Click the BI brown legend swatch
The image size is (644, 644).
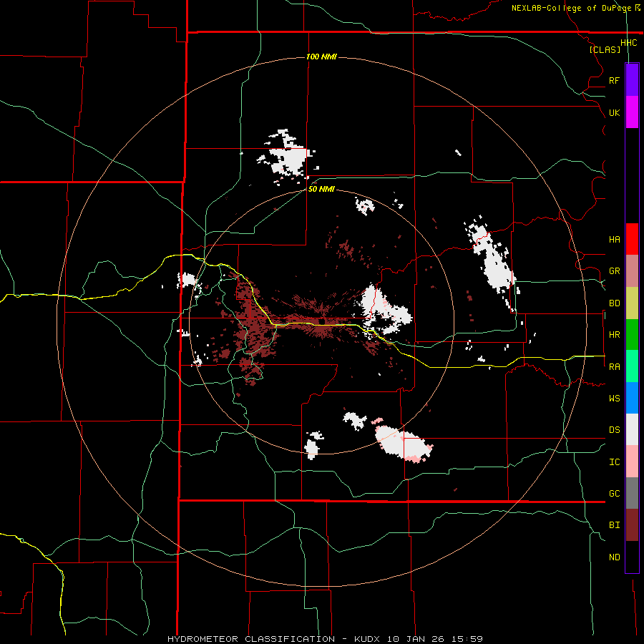[x=632, y=525]
